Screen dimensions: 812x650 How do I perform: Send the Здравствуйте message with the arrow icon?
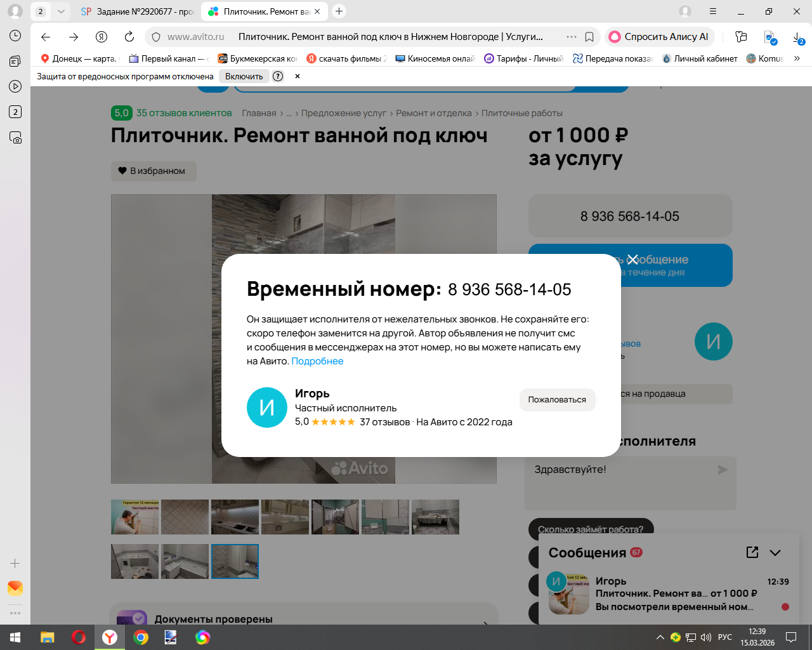point(723,470)
